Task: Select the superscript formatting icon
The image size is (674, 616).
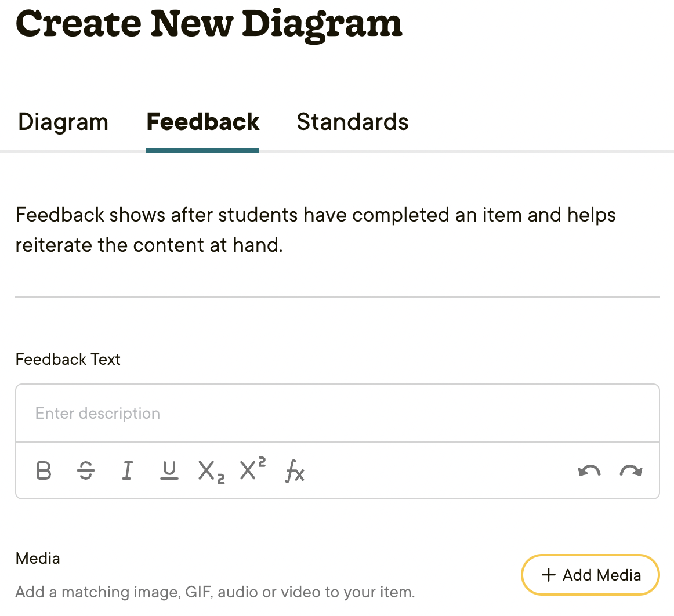Action: [253, 470]
